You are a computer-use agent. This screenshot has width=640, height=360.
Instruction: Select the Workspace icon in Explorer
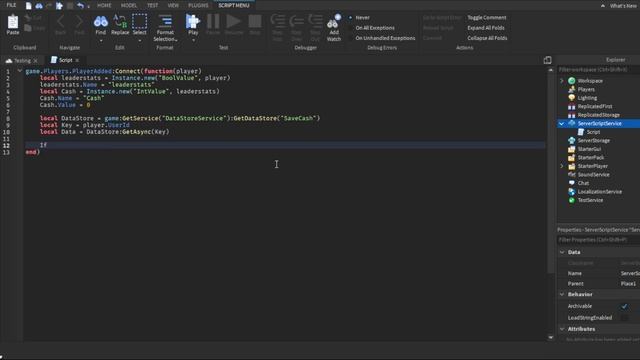pyautogui.click(x=571, y=81)
